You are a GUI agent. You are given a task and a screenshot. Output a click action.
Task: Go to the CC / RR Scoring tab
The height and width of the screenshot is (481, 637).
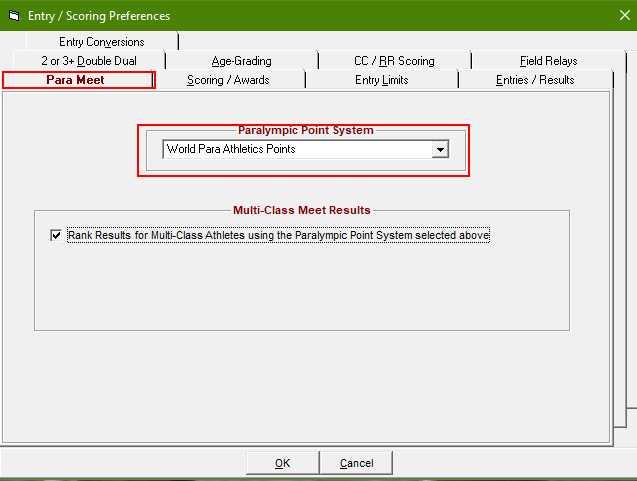tap(394, 61)
